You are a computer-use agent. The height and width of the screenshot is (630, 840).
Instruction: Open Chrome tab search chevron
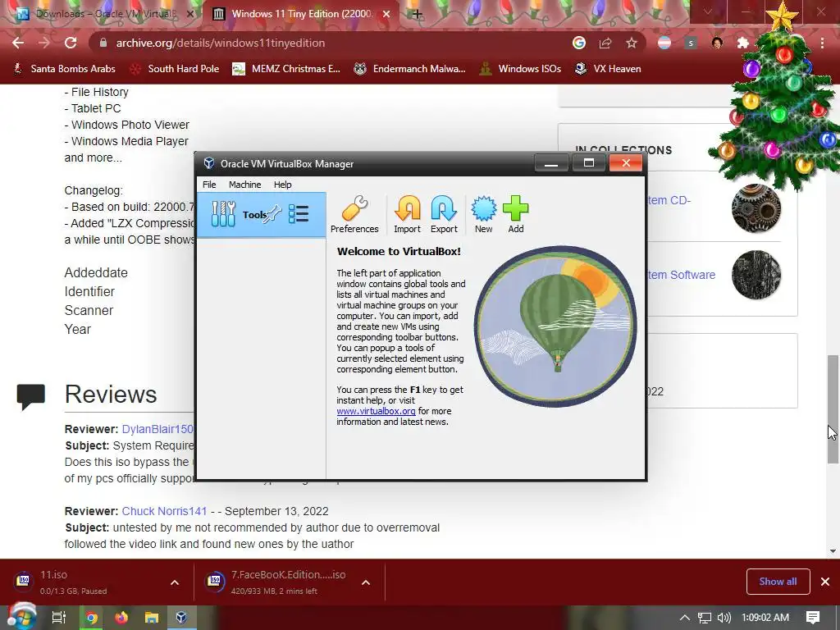(x=708, y=11)
